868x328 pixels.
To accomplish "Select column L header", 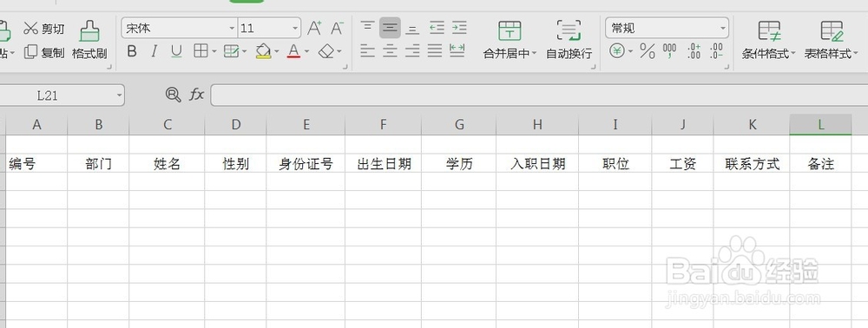I will coord(820,125).
